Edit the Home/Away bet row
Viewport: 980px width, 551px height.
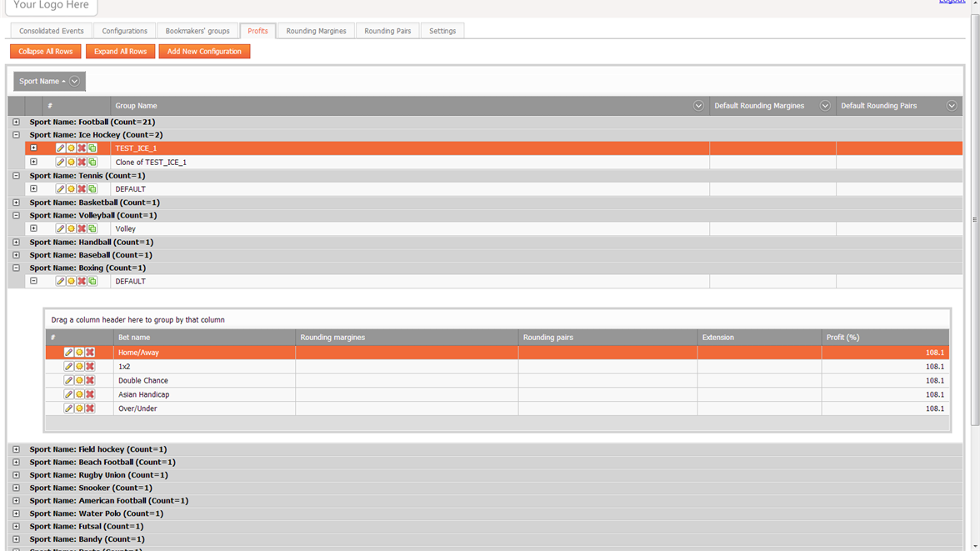click(68, 353)
